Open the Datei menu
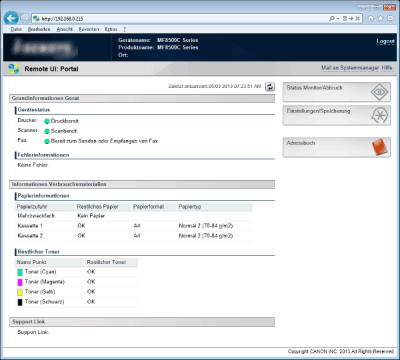 point(16,29)
